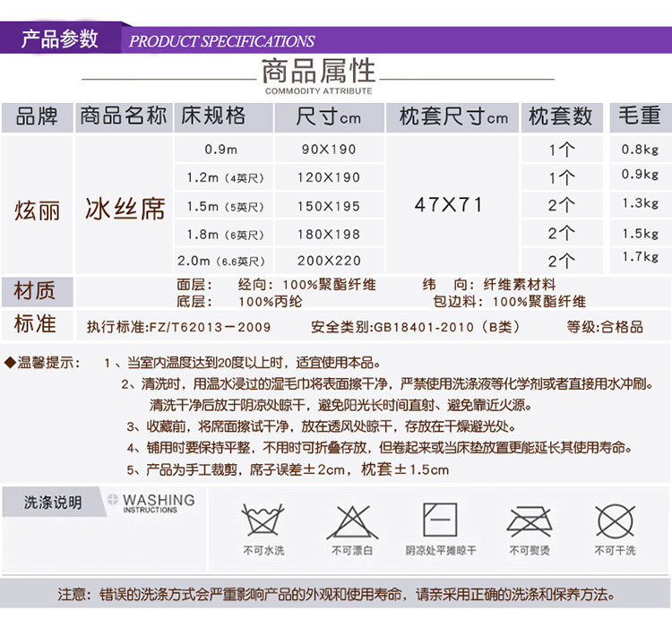Click pillowcase count in 2.0m row
The width and height of the screenshot is (672, 636).
point(562,261)
